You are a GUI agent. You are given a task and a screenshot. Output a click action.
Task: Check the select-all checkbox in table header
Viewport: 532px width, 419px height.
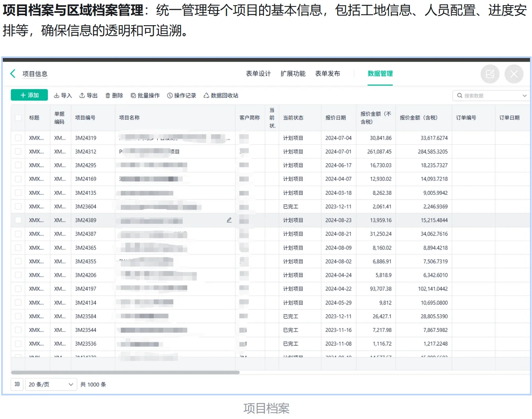[x=18, y=118]
